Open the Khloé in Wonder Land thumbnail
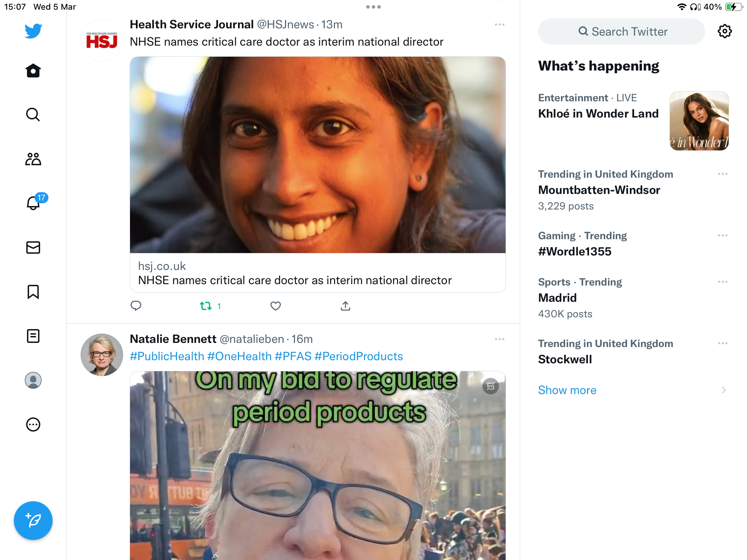747x560 pixels. (699, 121)
